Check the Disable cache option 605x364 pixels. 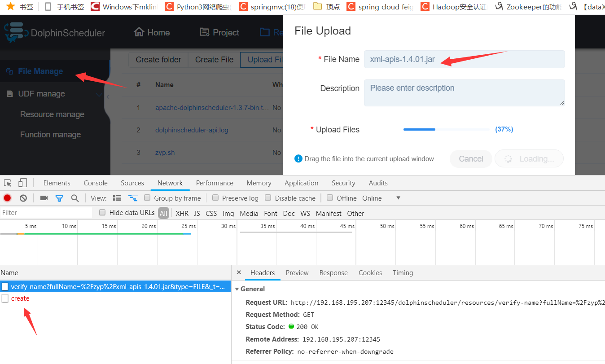tap(268, 197)
